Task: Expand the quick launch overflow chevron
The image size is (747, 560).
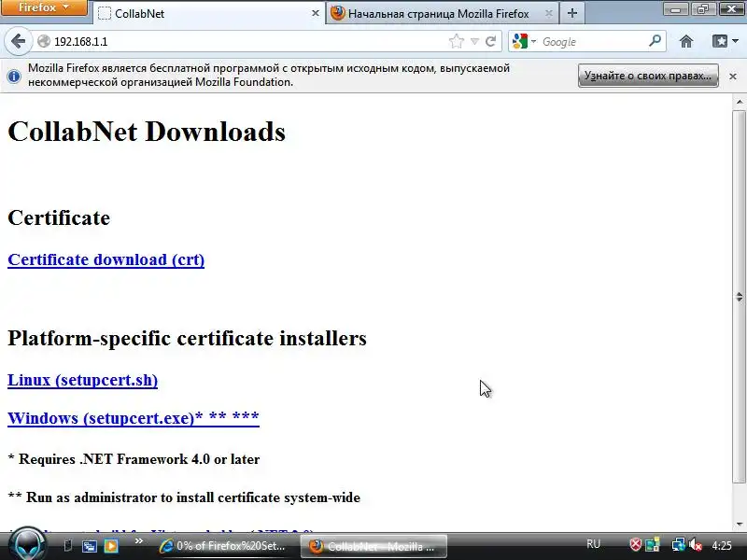Action: tap(138, 541)
